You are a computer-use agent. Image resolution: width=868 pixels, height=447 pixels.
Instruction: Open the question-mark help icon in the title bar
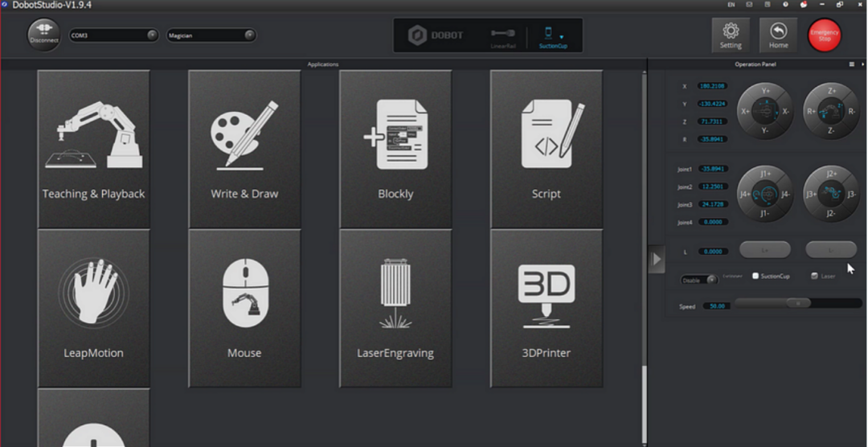click(x=785, y=5)
